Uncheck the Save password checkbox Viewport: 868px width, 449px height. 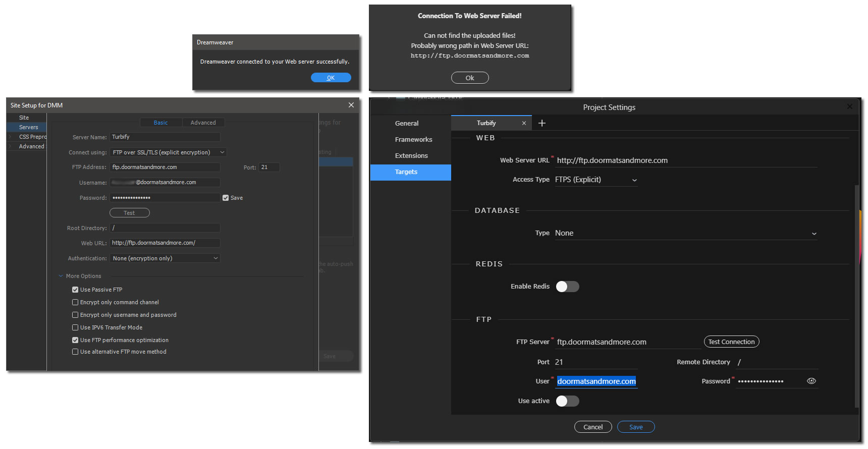click(x=226, y=198)
